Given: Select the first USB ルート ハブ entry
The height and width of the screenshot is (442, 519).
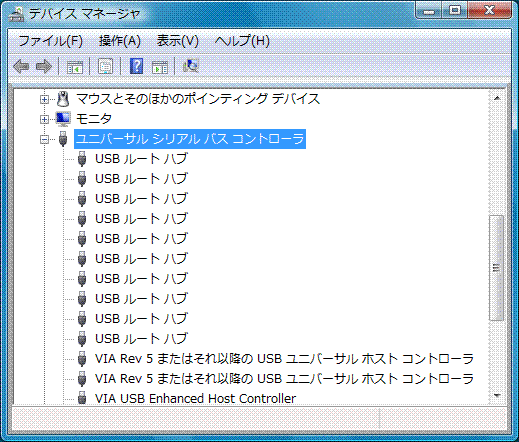Looking at the screenshot, I should click(x=141, y=159).
